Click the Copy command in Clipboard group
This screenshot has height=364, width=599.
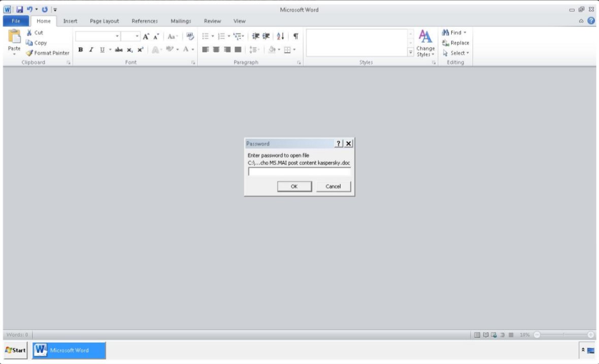[36, 43]
